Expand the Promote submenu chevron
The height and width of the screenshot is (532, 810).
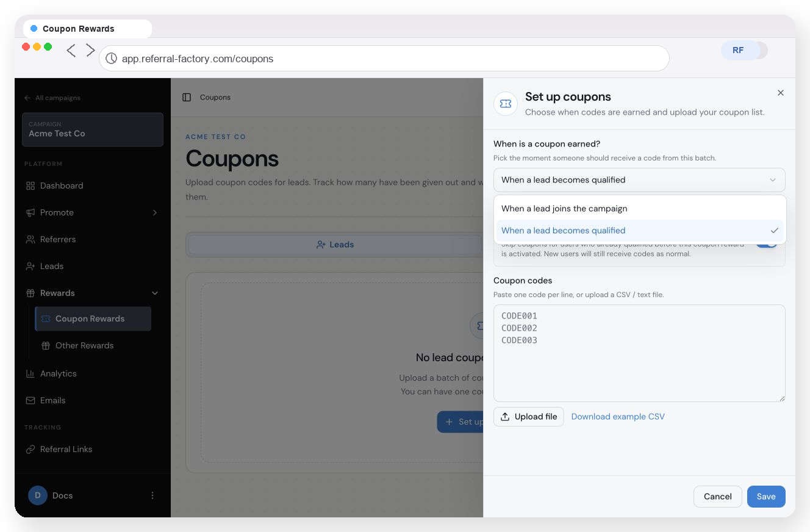pos(155,212)
